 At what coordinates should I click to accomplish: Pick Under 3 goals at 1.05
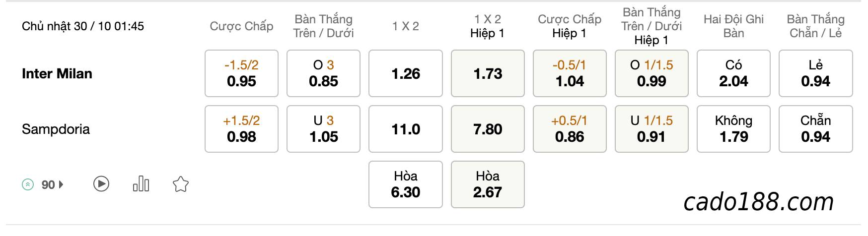click(323, 129)
